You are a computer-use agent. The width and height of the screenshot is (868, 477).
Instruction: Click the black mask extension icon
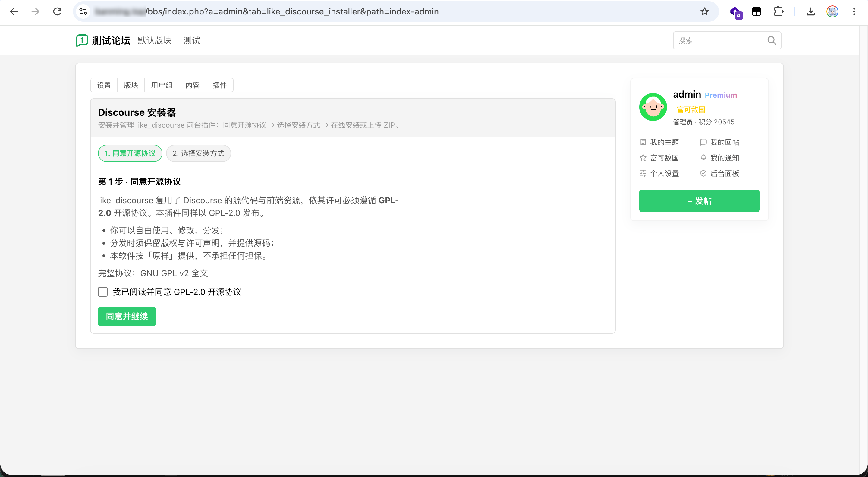coord(756,11)
